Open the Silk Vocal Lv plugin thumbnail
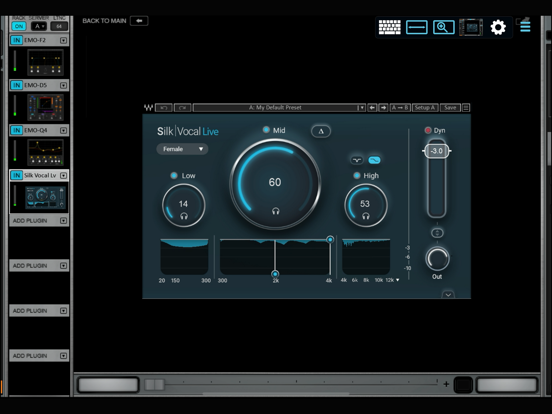The height and width of the screenshot is (414, 552). point(45,197)
